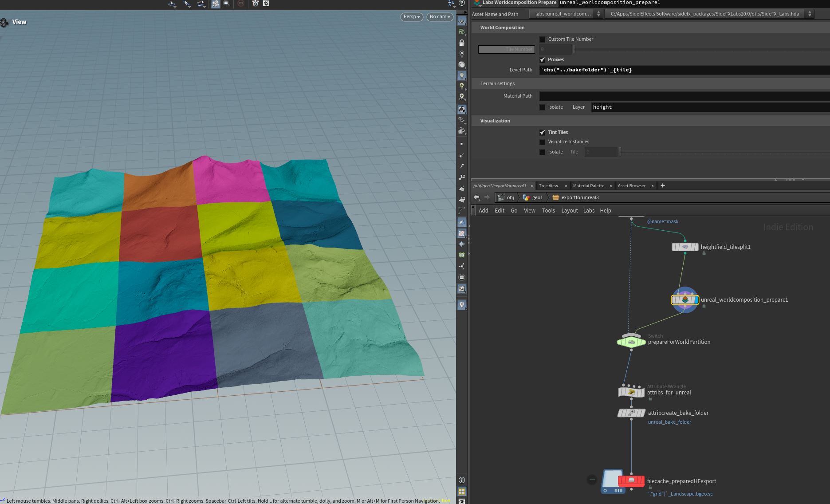This screenshot has width=830, height=504.
Task: Toggle the background image display icon
Action: pos(462,289)
